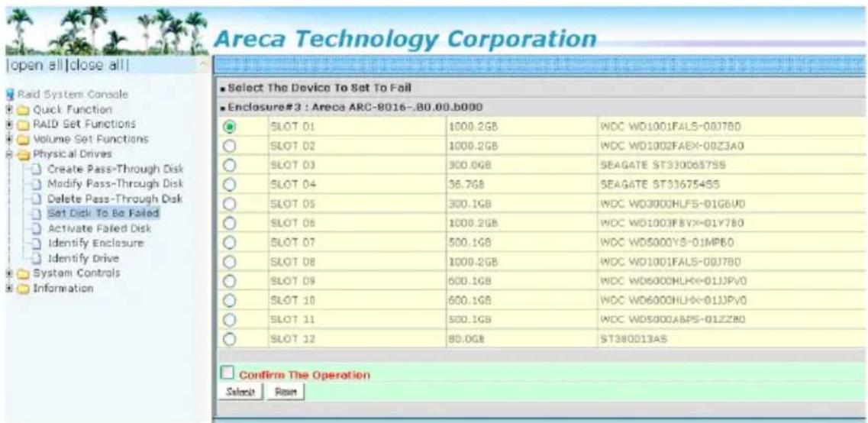Choose SLOT 03 radio button
868x423 pixels.
229,165
